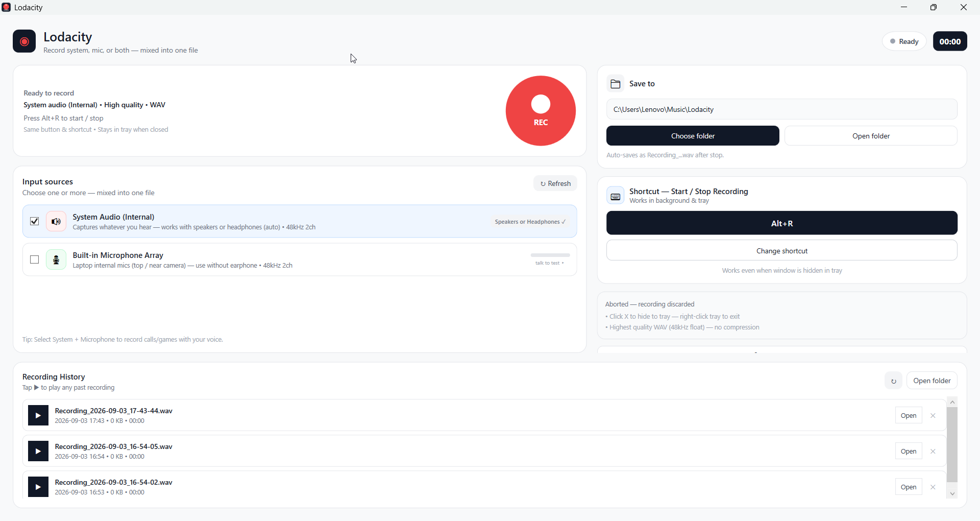Minimize the Lodacity window

tap(904, 7)
